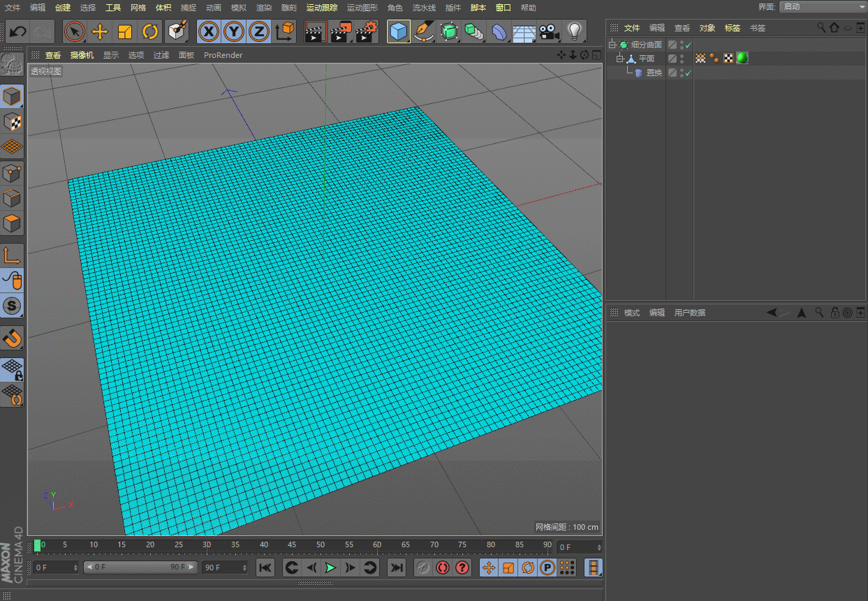Image resolution: width=868 pixels, height=601 pixels.
Task: Select the Scale tool
Action: pyautogui.click(x=126, y=32)
